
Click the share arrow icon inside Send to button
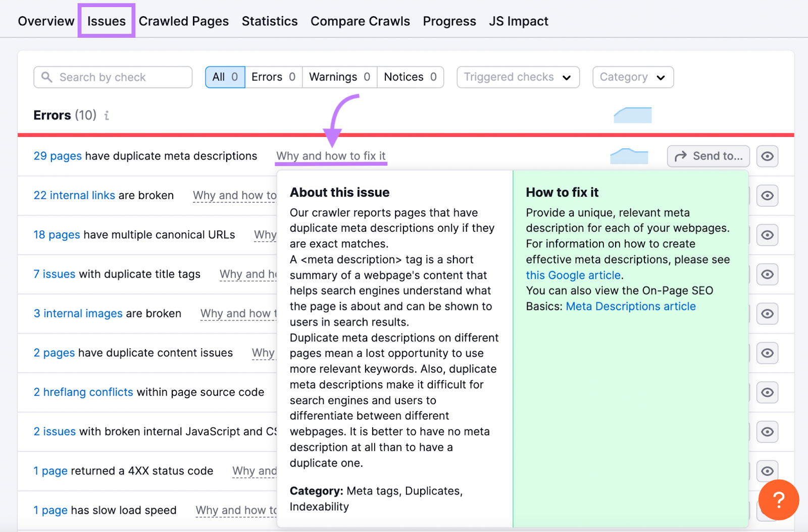pos(679,156)
